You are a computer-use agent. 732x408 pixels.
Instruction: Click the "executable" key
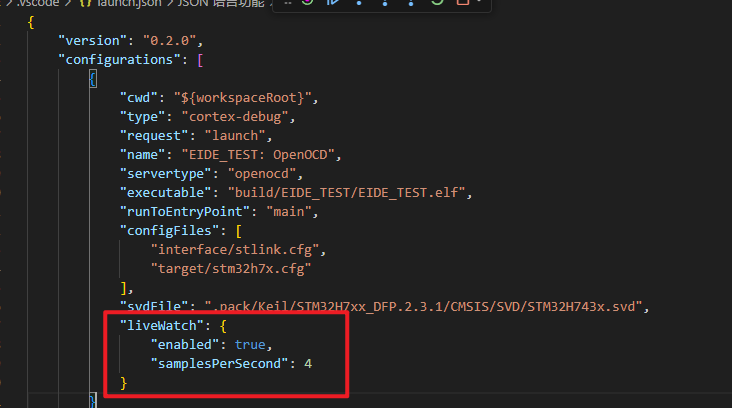[166, 193]
